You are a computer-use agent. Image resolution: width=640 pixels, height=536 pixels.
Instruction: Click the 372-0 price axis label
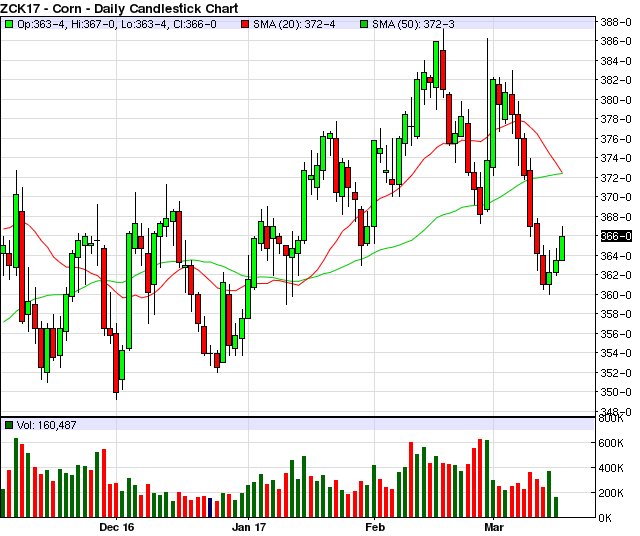coord(616,178)
